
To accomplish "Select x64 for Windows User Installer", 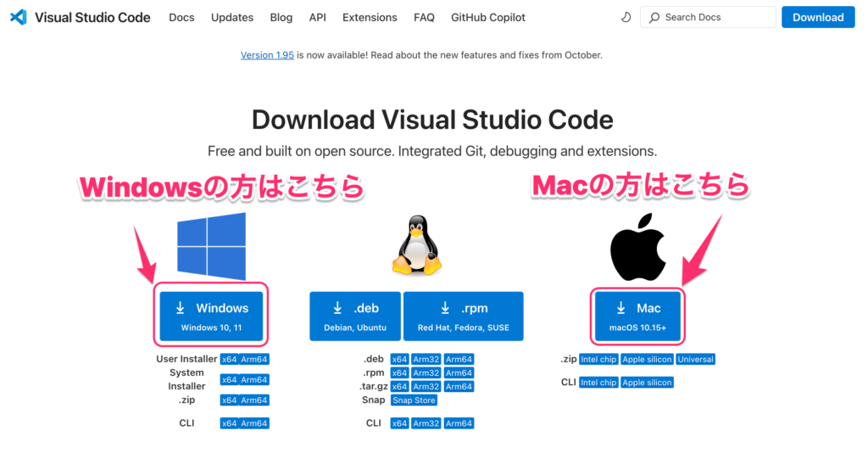I will 229,360.
